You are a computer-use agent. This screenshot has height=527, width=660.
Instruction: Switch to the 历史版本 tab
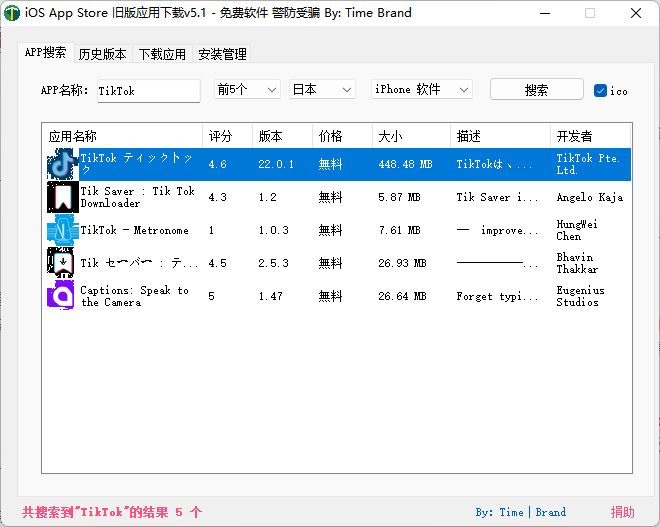(103, 54)
